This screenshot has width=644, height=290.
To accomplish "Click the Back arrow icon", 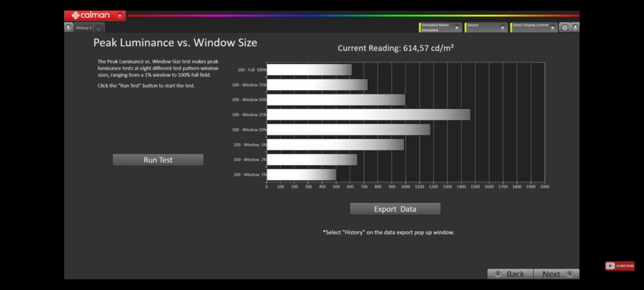I will pos(498,274).
